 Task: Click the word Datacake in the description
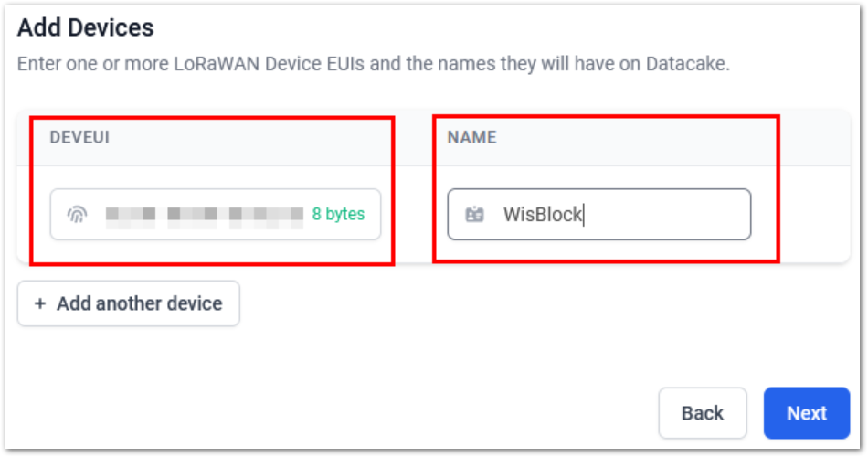[x=688, y=65]
